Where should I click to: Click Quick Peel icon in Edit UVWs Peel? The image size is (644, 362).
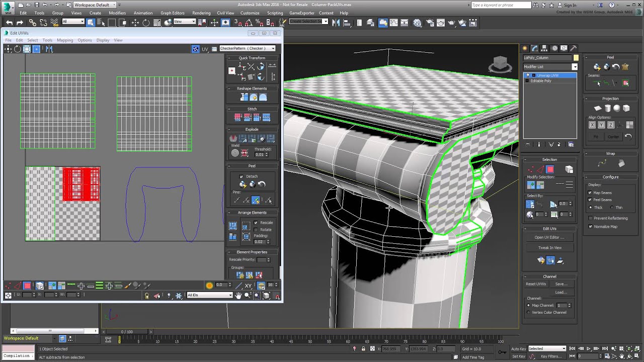[x=243, y=185]
